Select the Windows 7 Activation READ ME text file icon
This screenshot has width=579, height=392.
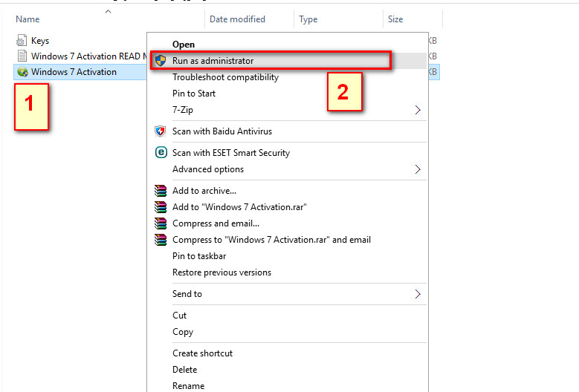[x=22, y=56]
